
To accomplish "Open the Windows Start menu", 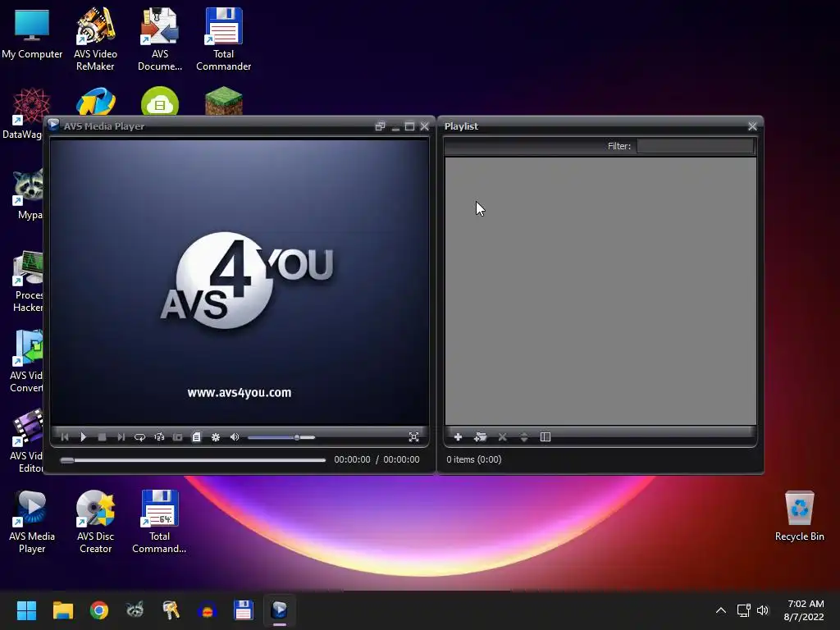I will [26, 610].
